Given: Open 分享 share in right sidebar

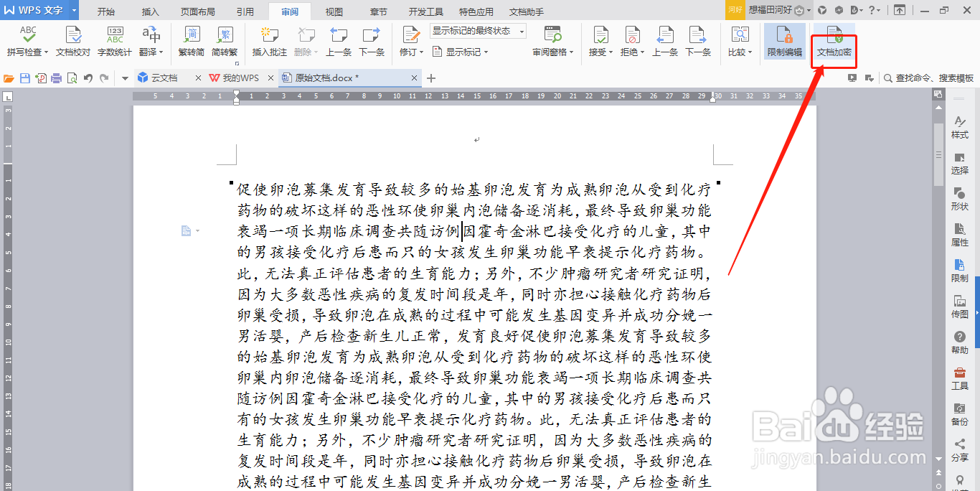Looking at the screenshot, I should 960,451.
